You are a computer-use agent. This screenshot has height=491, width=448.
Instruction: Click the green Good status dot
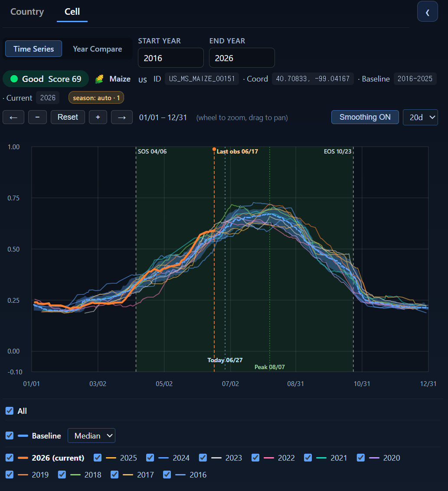pyautogui.click(x=14, y=79)
